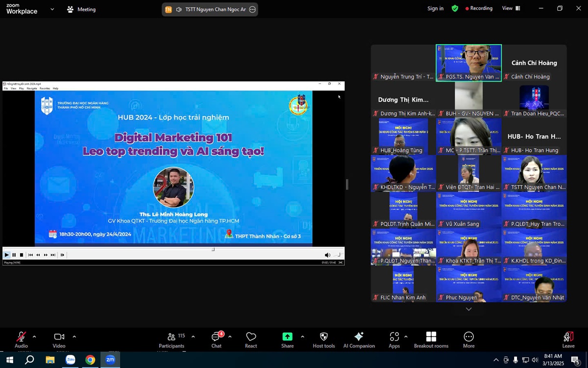588x368 pixels.
Task: Switch to the Meeting tab
Action: pyautogui.click(x=81, y=9)
